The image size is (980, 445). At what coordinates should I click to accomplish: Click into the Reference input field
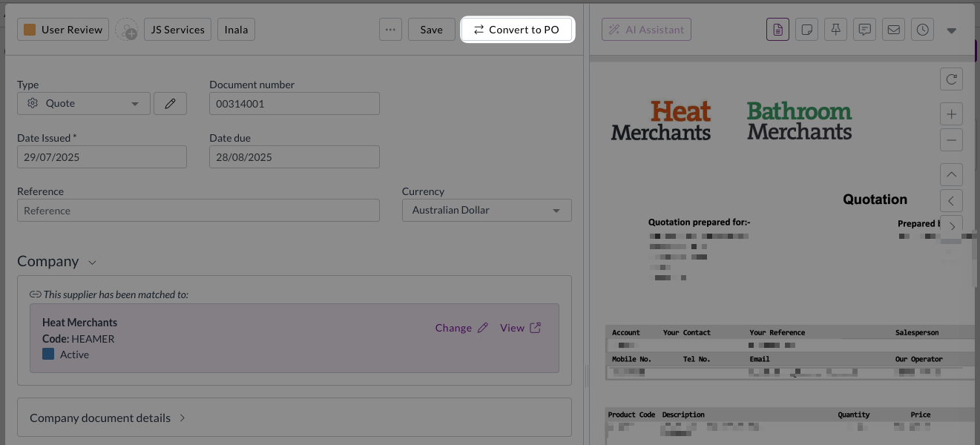point(198,211)
